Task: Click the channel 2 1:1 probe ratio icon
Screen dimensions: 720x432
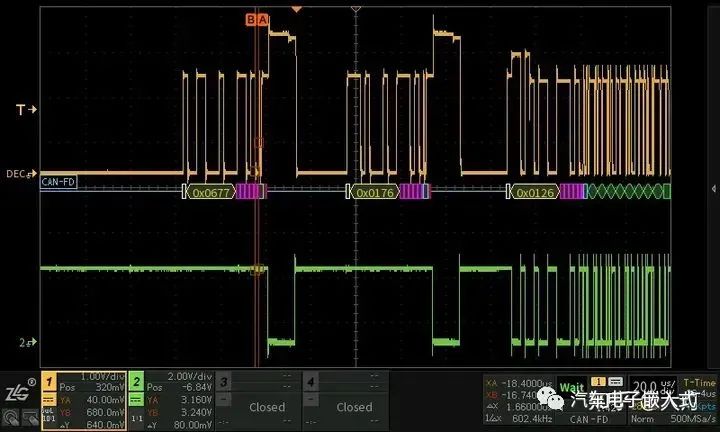Action: click(x=136, y=418)
